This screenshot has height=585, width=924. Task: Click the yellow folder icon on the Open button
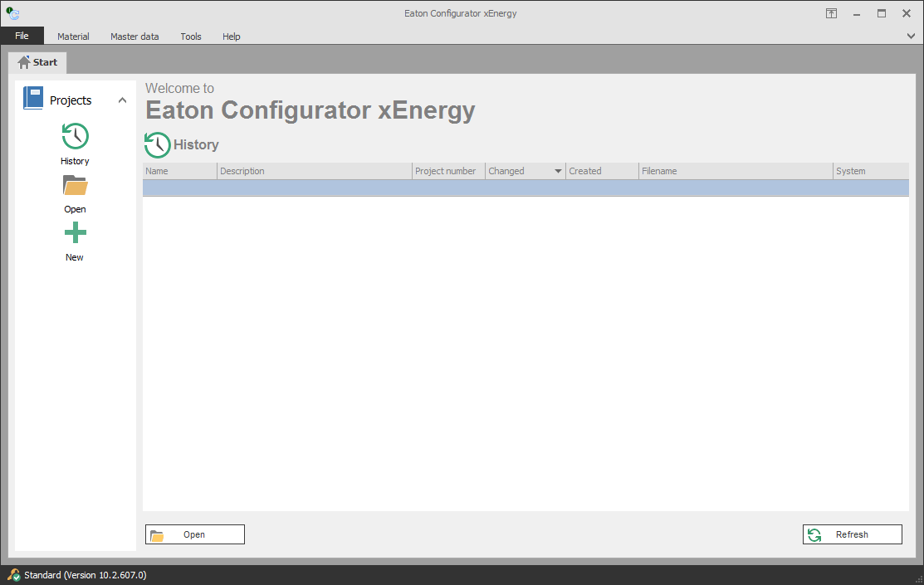click(158, 534)
